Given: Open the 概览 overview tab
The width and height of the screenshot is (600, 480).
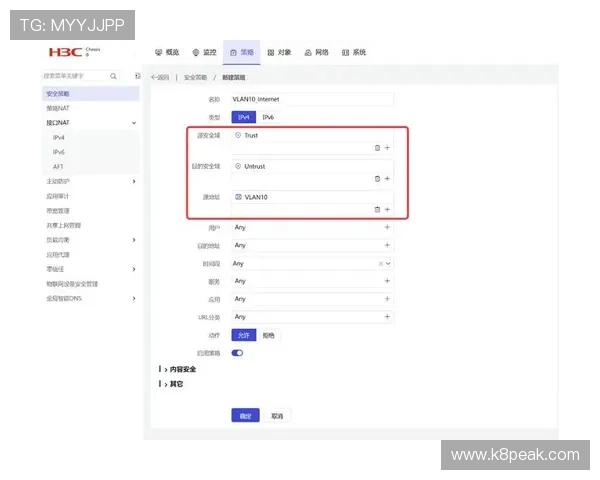Looking at the screenshot, I should point(167,52).
